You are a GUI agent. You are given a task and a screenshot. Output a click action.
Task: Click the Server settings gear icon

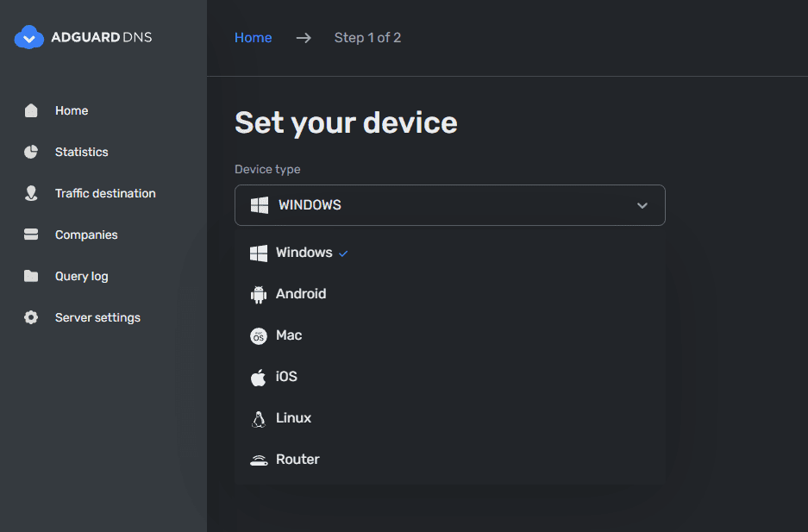[31, 317]
